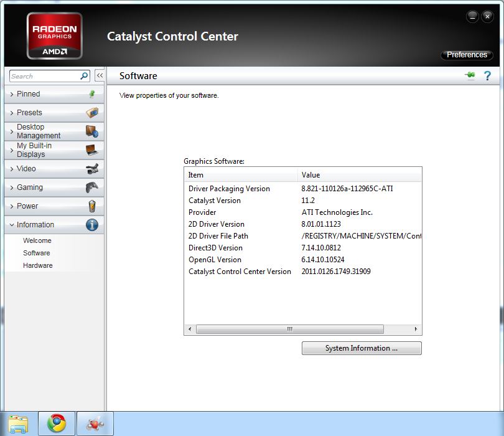Screen dimensions: 504x436
Task: Click the Gaming controller icon
Action: (92, 187)
